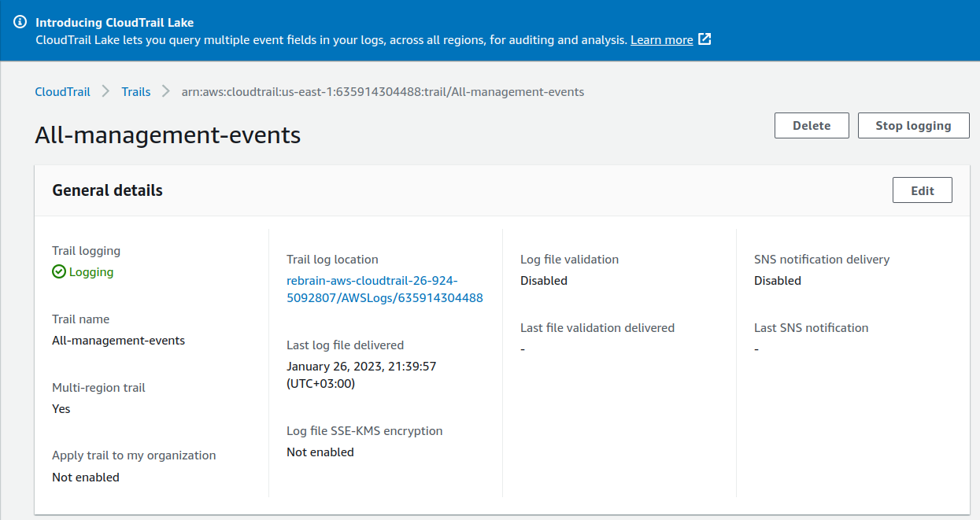
Task: Stop logging for this trail
Action: 913,126
